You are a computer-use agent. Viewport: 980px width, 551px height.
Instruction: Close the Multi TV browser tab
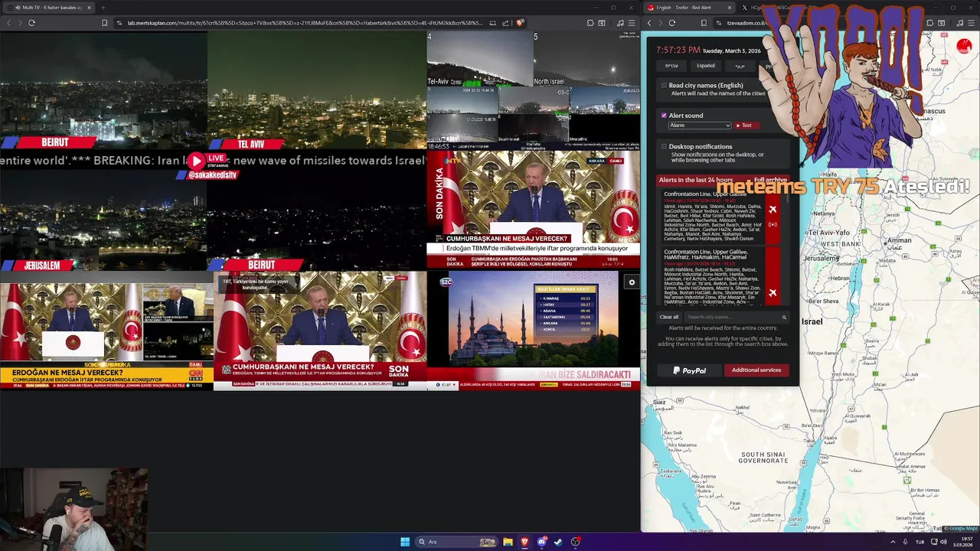coord(89,8)
